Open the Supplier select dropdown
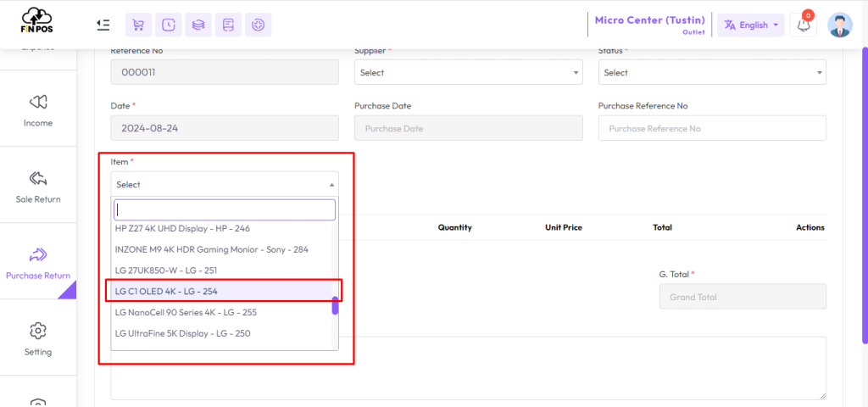 click(468, 73)
